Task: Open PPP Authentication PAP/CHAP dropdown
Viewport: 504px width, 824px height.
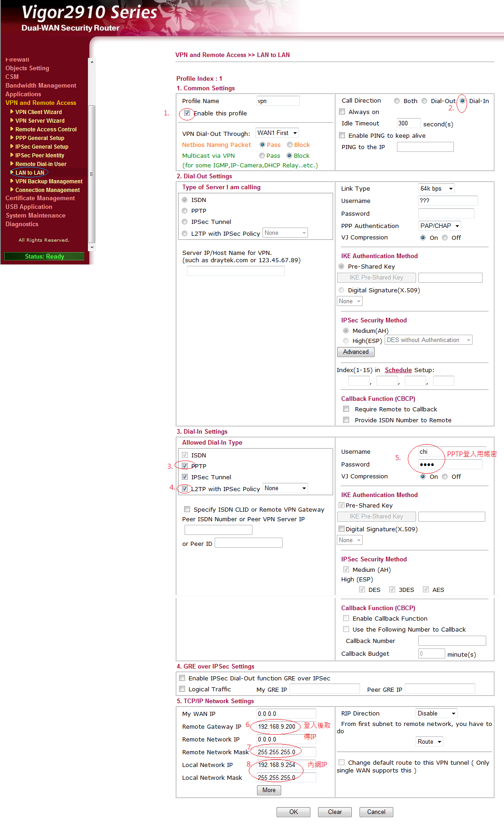Action: pos(440,226)
